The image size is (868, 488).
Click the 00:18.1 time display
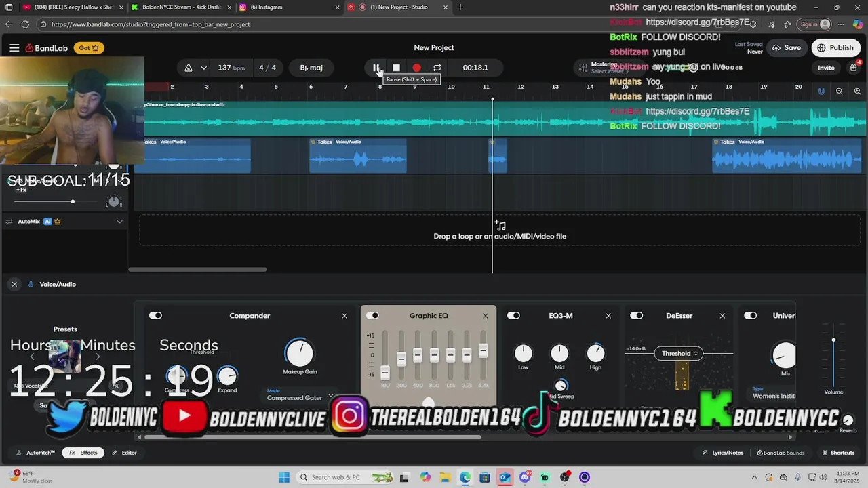pos(475,68)
